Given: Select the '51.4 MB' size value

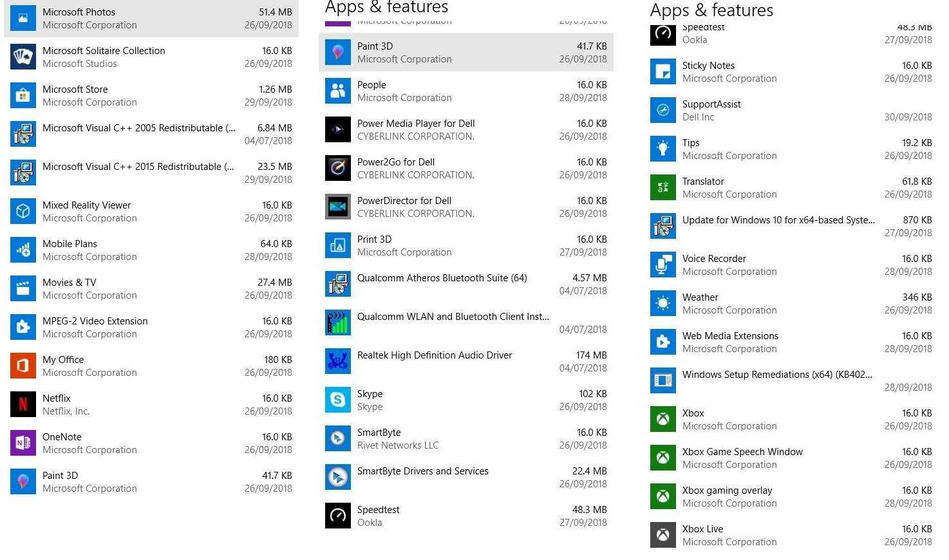Looking at the screenshot, I should pos(276,12).
